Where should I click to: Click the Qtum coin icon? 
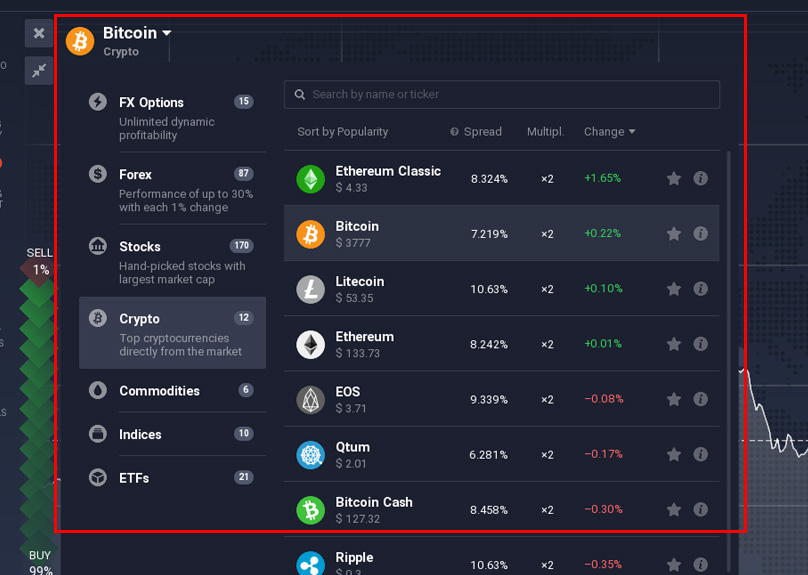[311, 455]
